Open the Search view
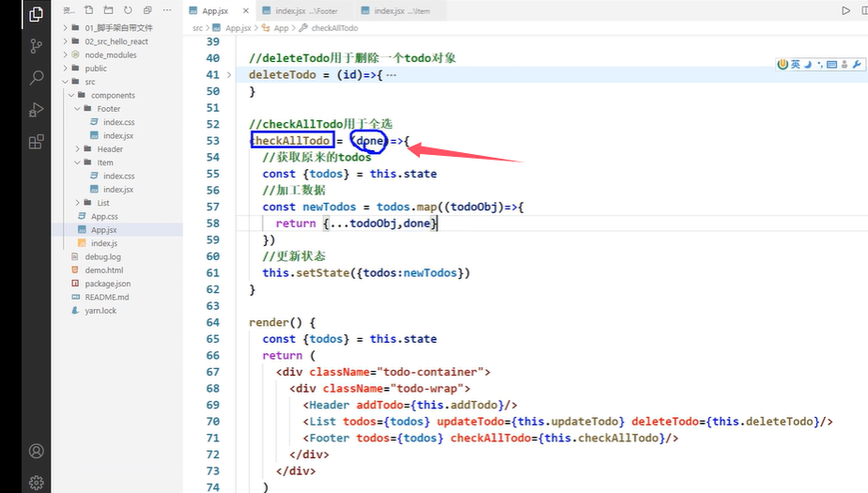This screenshot has width=868, height=493. click(36, 77)
